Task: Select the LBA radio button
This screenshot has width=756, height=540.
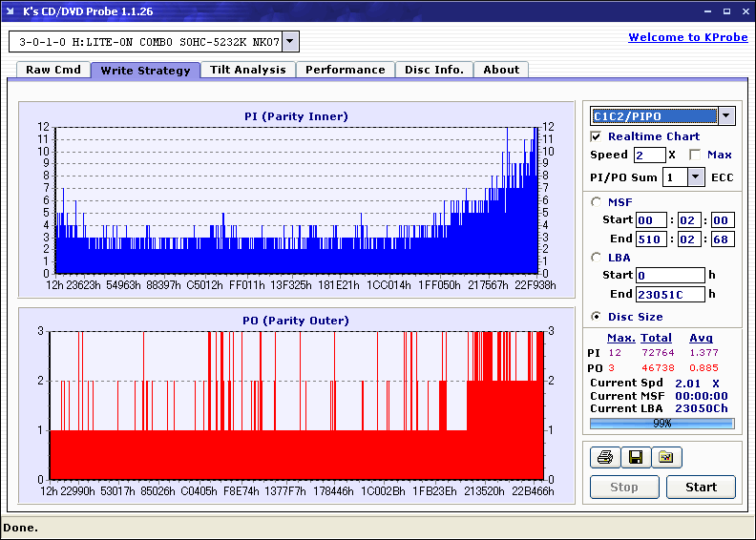Action: (597, 258)
